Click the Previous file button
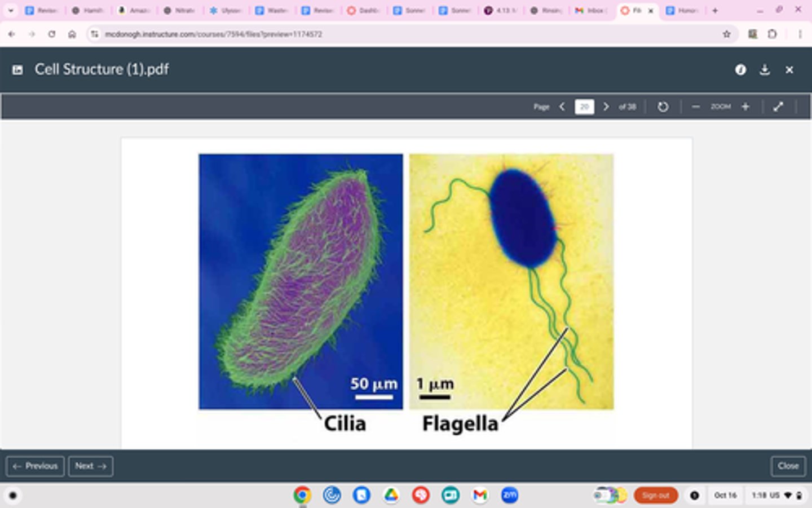Screen dimensions: 812x508 tap(35, 466)
